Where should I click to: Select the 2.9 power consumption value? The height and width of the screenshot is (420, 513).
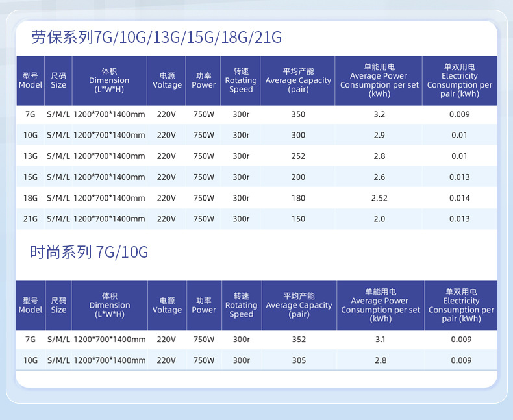coord(379,136)
